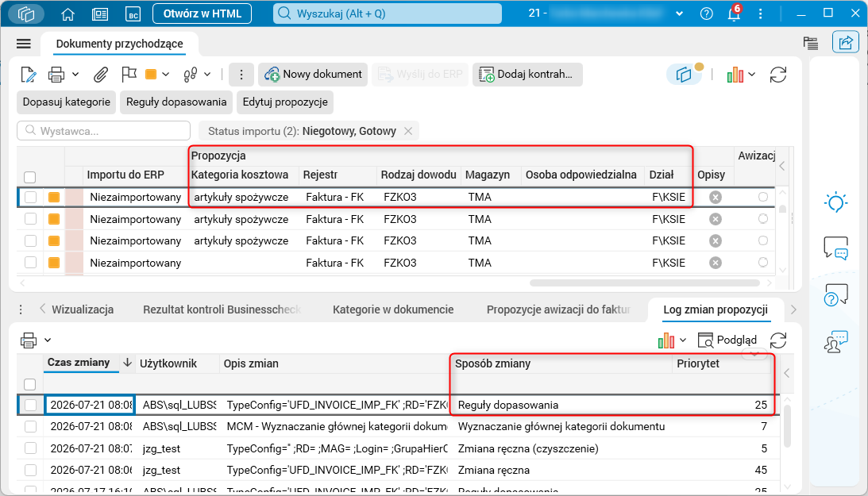Click the lightbulb icon in right sidebar
The height and width of the screenshot is (496, 868).
[x=835, y=202]
